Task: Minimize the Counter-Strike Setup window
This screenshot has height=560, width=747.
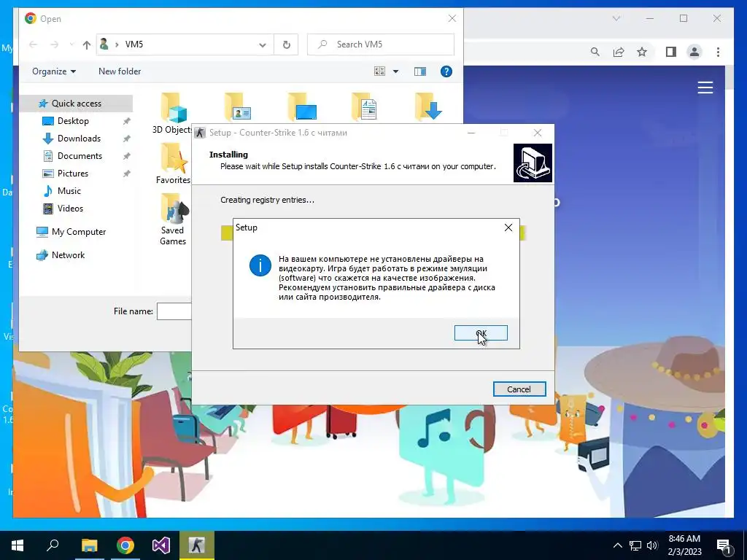Action: pyautogui.click(x=471, y=133)
